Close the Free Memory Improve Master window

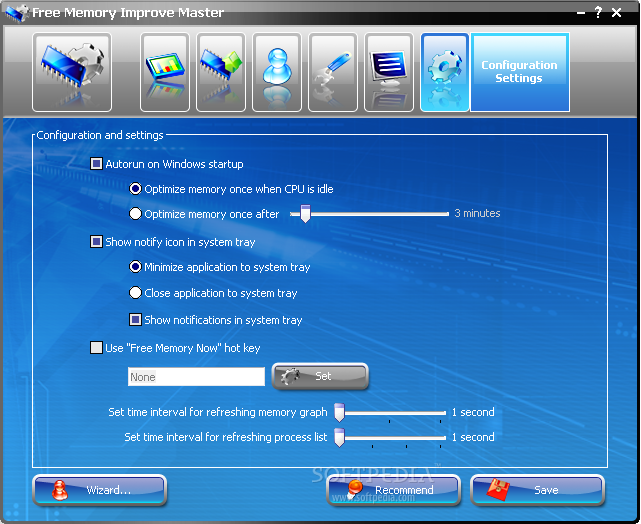[616, 13]
